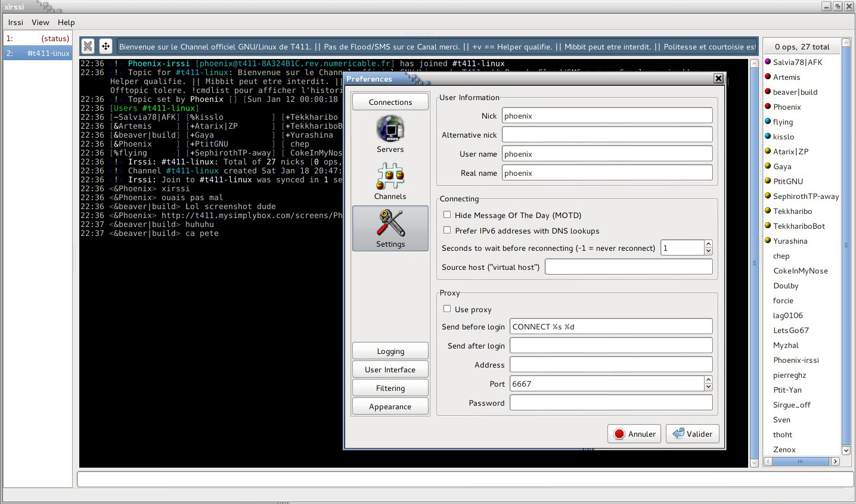
Task: Click the move arrows icon beside topic
Action: [106, 46]
